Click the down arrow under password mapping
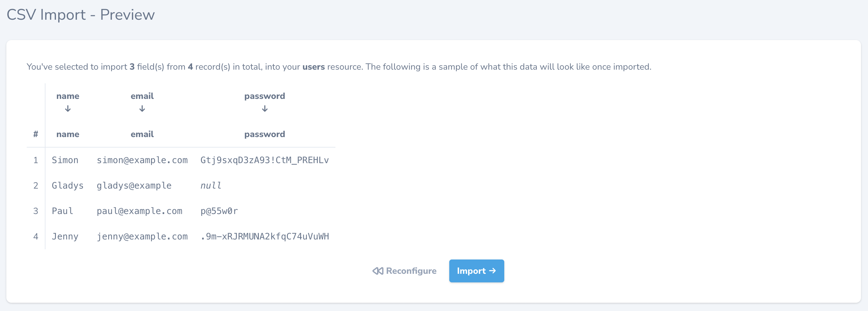The image size is (868, 311). 265,108
